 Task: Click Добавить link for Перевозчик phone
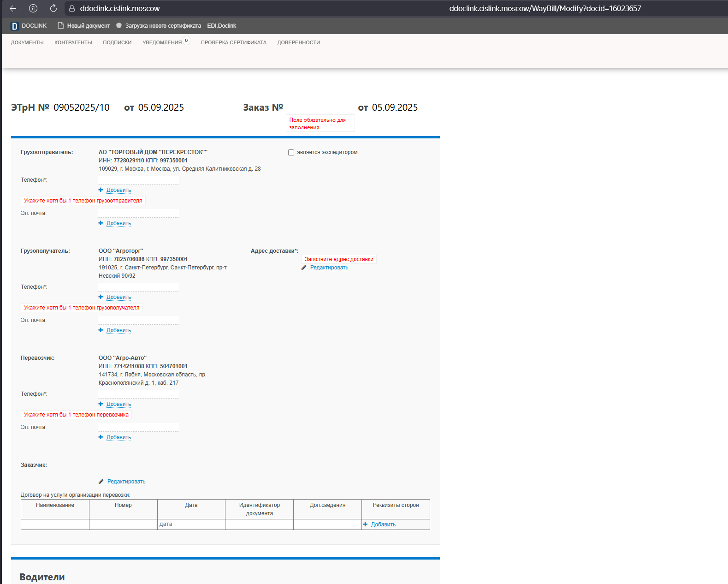[x=119, y=404]
